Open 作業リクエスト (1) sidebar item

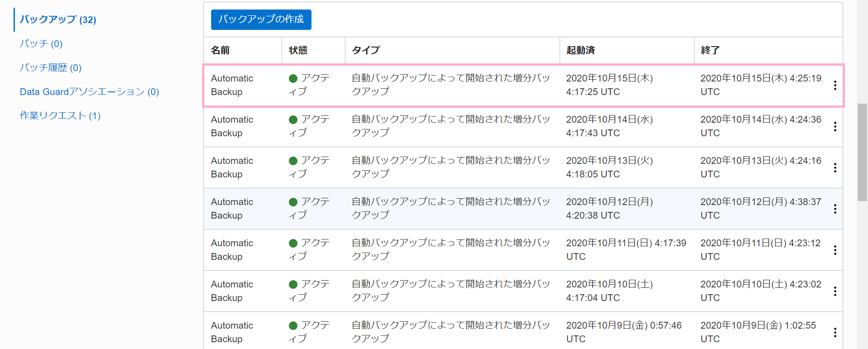pyautogui.click(x=60, y=115)
